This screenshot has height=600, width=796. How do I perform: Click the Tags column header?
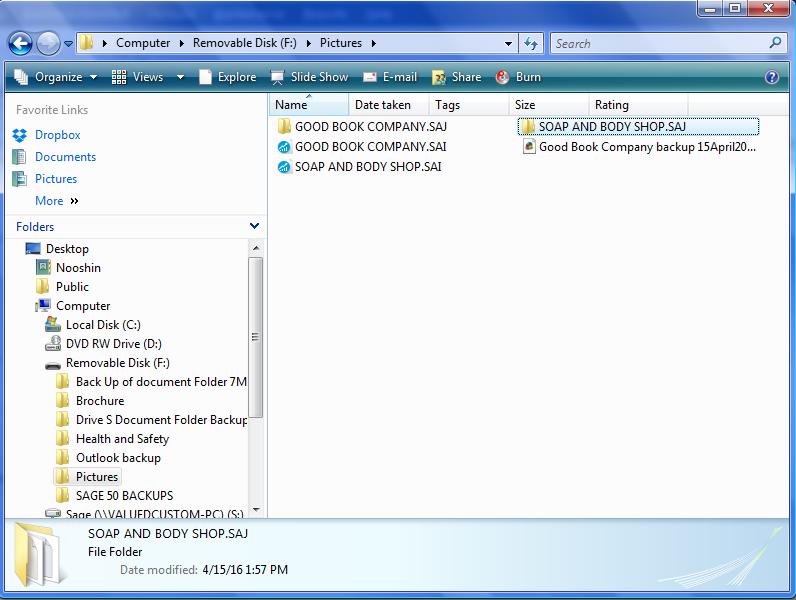pos(469,105)
